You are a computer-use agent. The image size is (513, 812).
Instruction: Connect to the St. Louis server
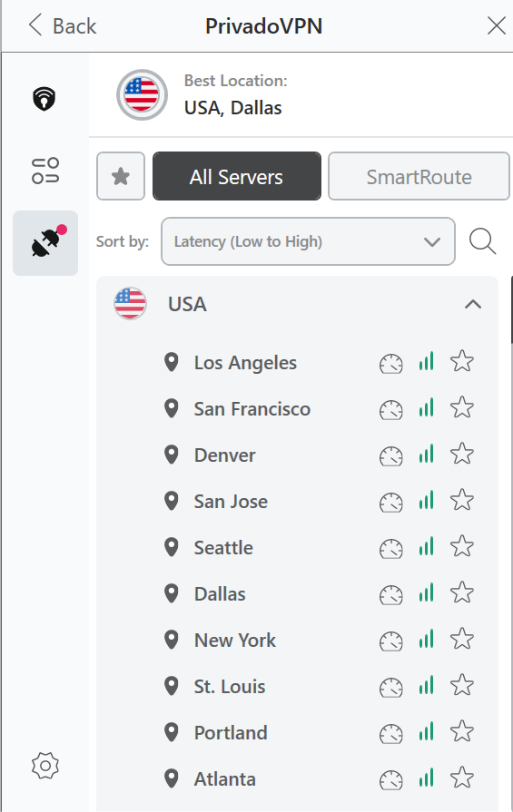(230, 687)
